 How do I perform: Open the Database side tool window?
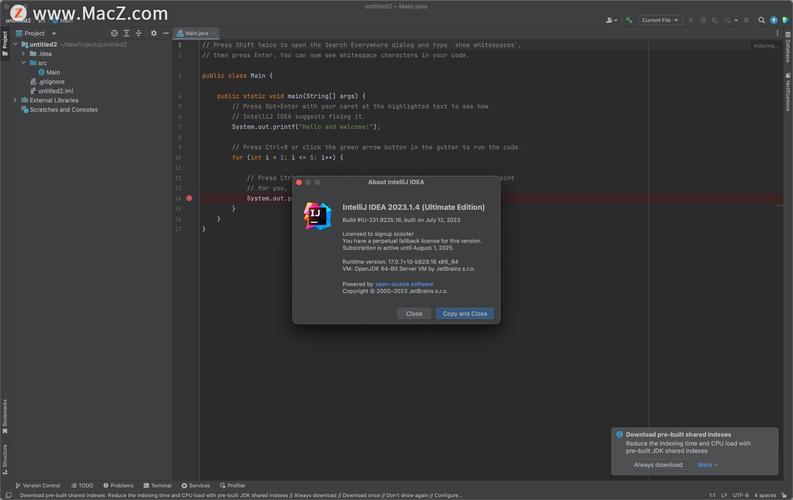pyautogui.click(x=788, y=47)
